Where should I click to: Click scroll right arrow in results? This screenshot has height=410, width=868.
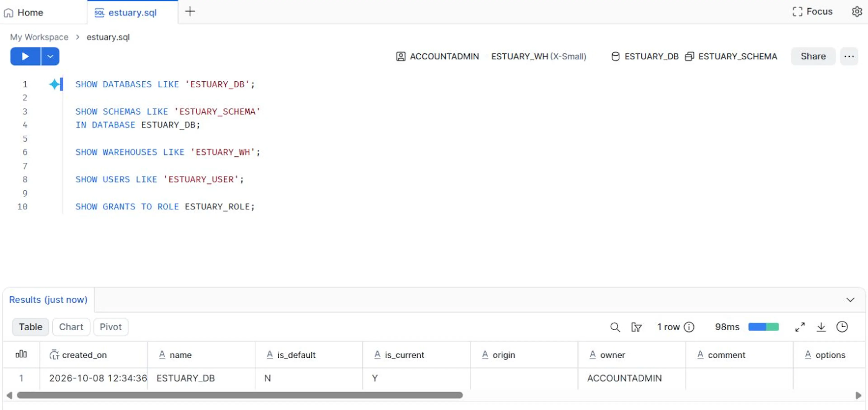[858, 395]
